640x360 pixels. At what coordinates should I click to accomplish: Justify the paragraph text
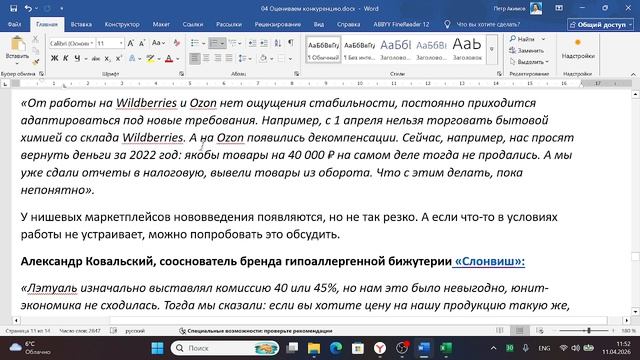coord(229,59)
